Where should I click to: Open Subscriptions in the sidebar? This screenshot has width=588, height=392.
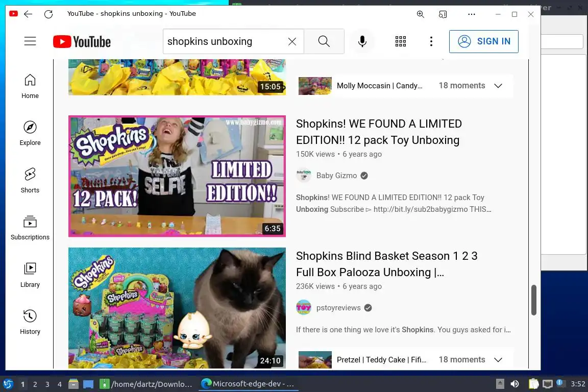tap(30, 228)
